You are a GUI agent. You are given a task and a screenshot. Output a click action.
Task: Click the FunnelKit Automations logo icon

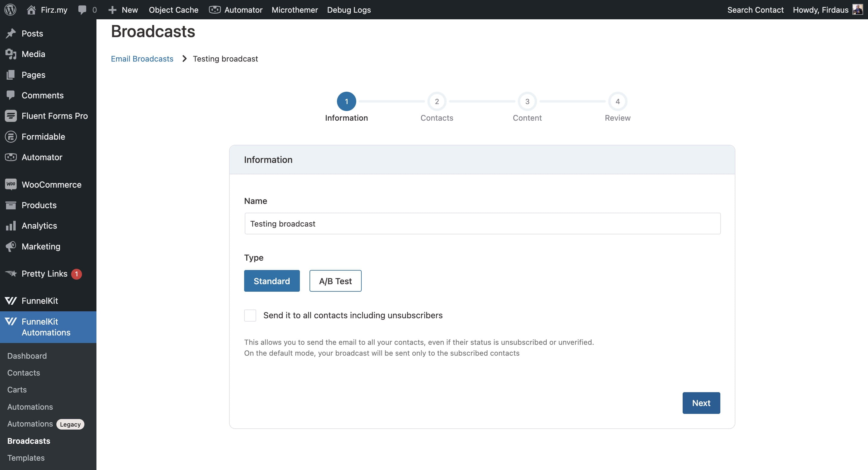[x=11, y=321]
